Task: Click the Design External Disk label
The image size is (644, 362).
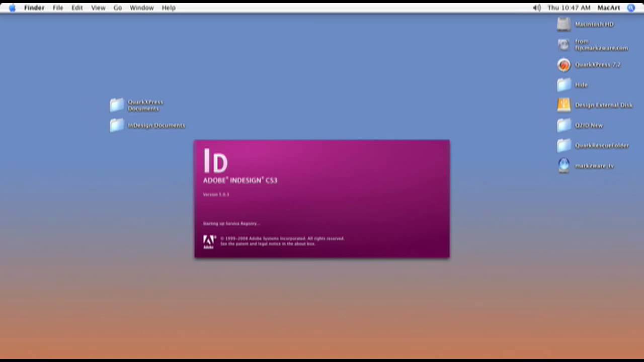Action: (x=603, y=105)
